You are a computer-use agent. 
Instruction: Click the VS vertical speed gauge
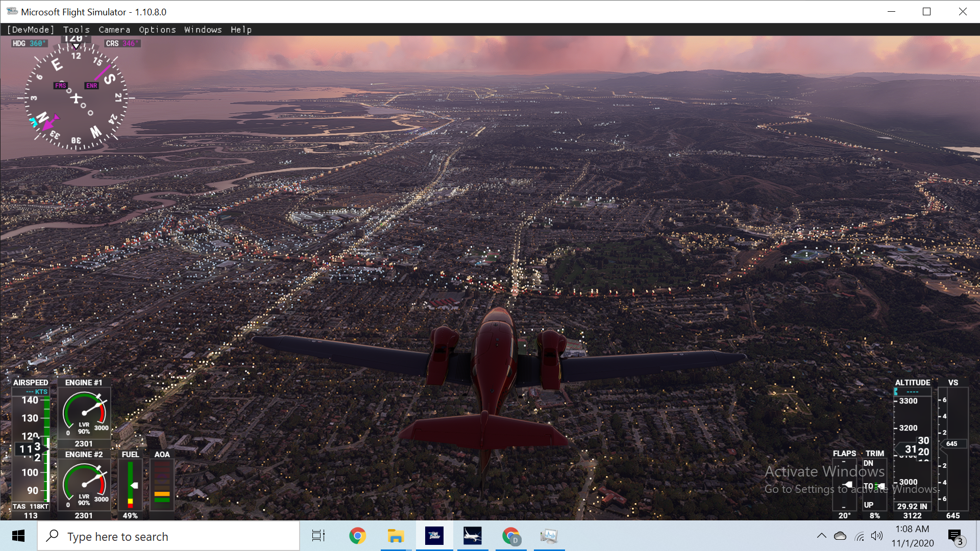953,449
